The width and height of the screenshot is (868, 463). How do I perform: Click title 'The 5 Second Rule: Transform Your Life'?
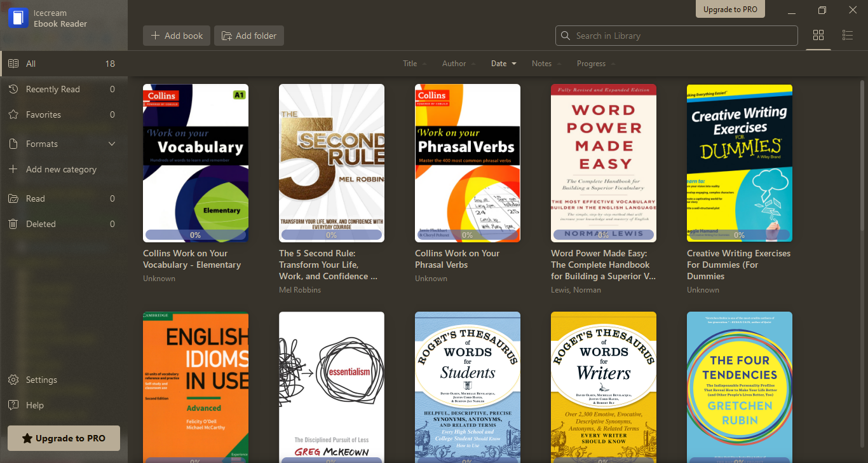point(328,265)
